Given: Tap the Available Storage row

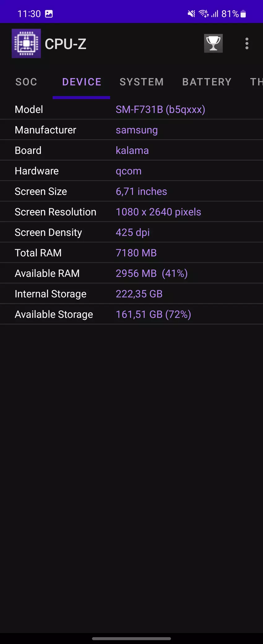Looking at the screenshot, I should pyautogui.click(x=131, y=314).
